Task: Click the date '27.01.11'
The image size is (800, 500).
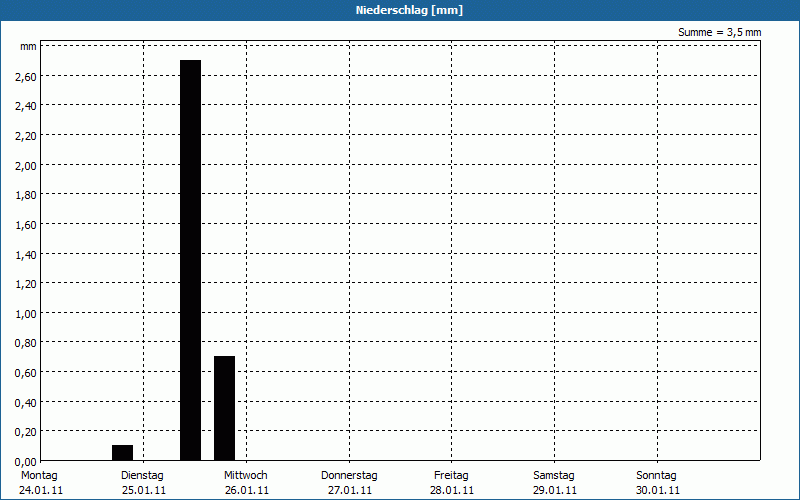Action: coord(349,490)
